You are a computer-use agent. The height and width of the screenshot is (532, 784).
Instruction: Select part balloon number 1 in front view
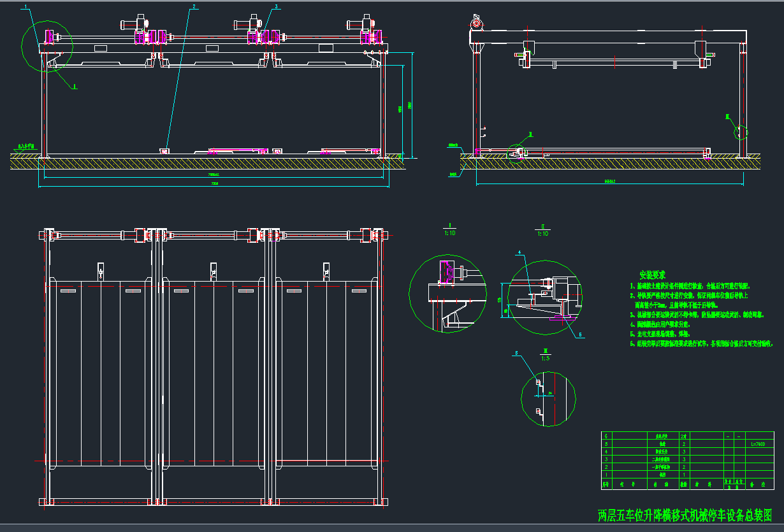click(25, 7)
